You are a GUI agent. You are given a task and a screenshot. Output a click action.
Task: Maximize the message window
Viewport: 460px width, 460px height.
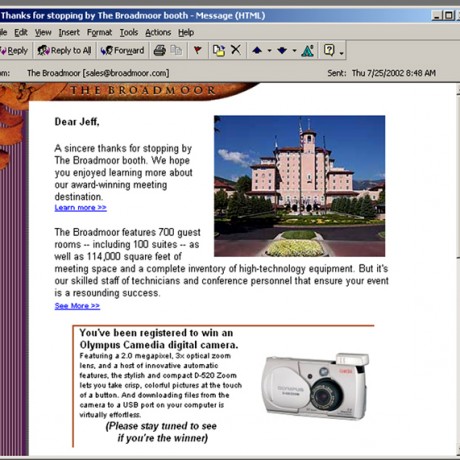point(449,15)
